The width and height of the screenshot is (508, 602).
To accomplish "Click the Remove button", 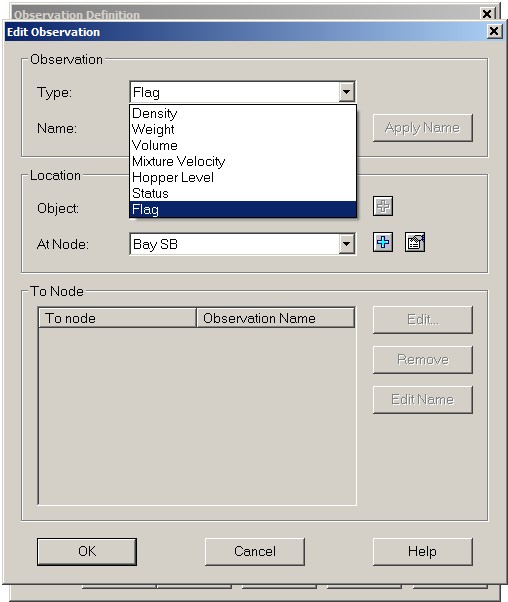I will pos(422,359).
